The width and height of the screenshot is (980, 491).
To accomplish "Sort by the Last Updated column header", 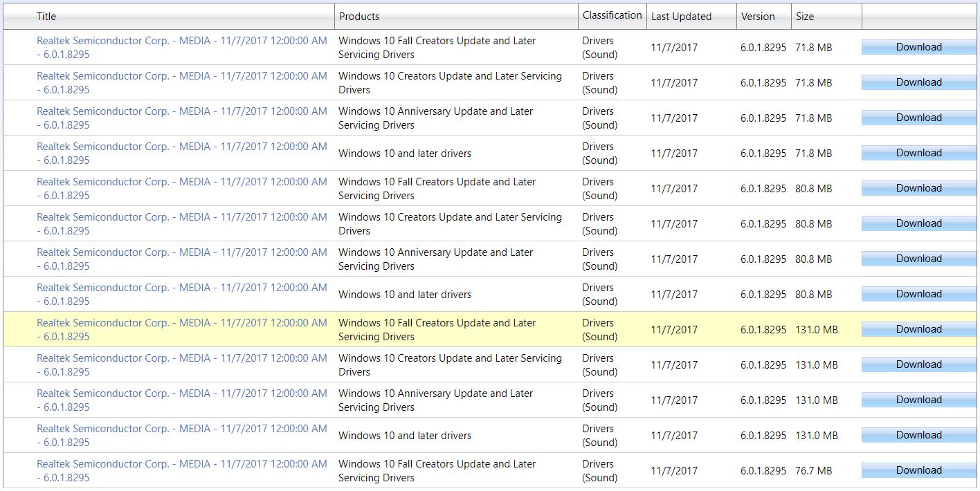I will (x=681, y=16).
